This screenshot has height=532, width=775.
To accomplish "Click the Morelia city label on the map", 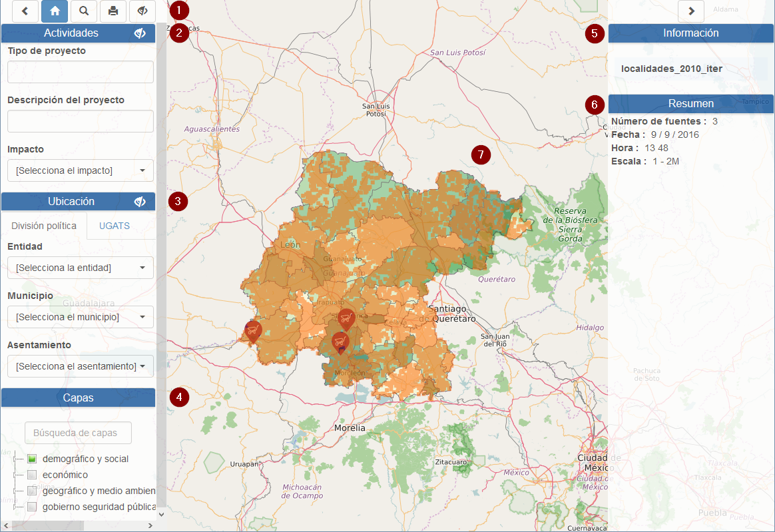I will [350, 427].
